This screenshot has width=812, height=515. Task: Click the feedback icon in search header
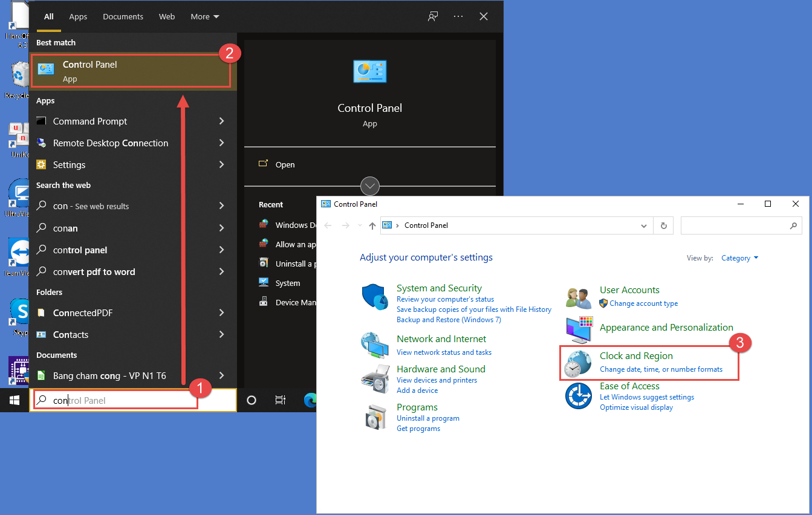(x=433, y=16)
